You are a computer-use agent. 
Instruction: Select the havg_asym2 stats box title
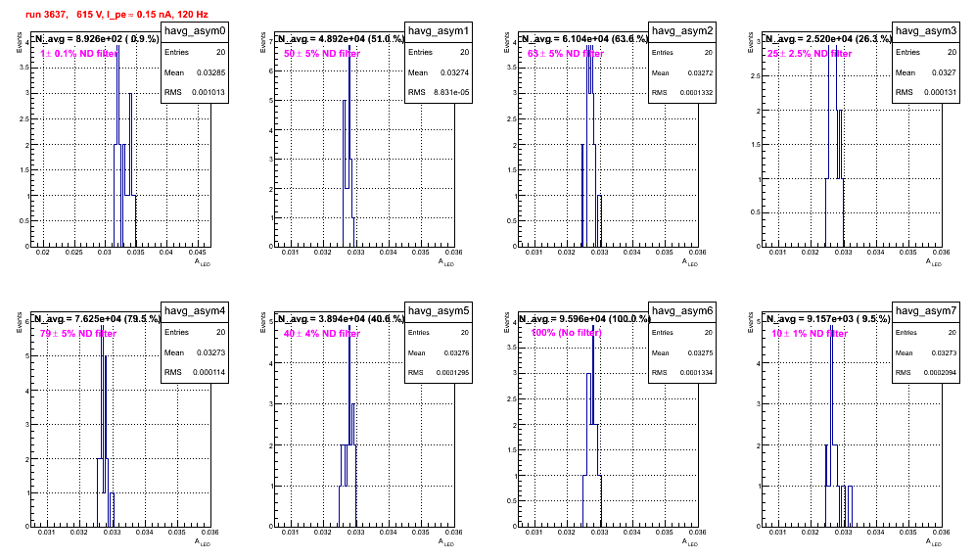pyautogui.click(x=682, y=30)
